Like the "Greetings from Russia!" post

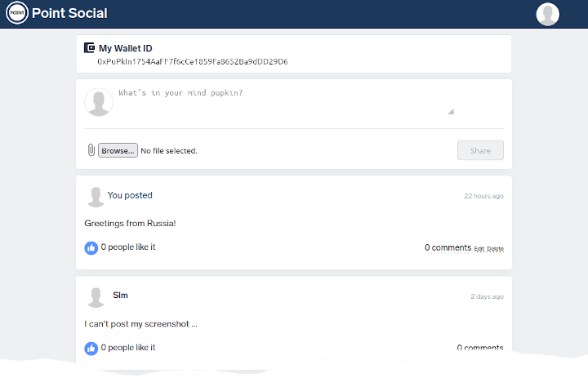[x=91, y=248]
